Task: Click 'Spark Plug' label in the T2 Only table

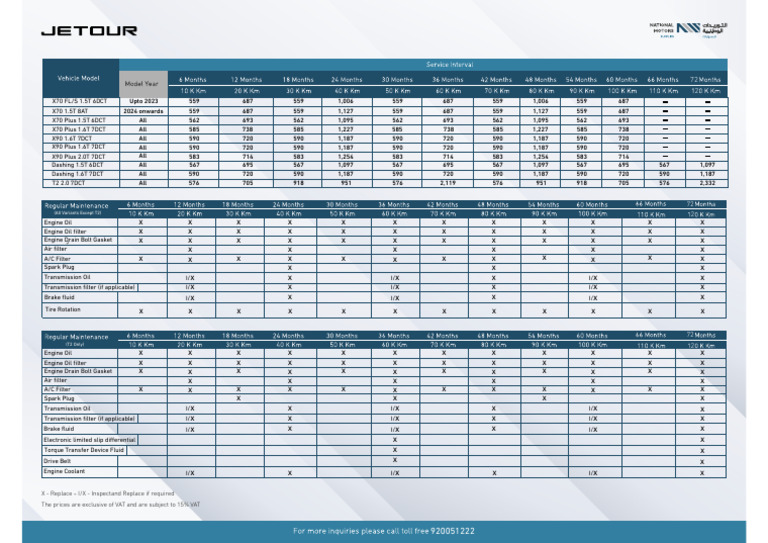Action: point(59,398)
